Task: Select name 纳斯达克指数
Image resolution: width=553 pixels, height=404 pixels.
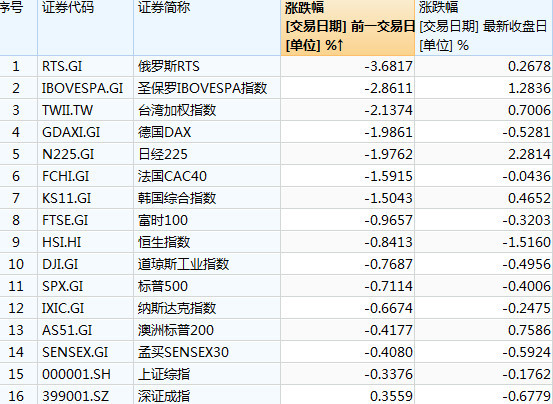Action: coord(177,308)
